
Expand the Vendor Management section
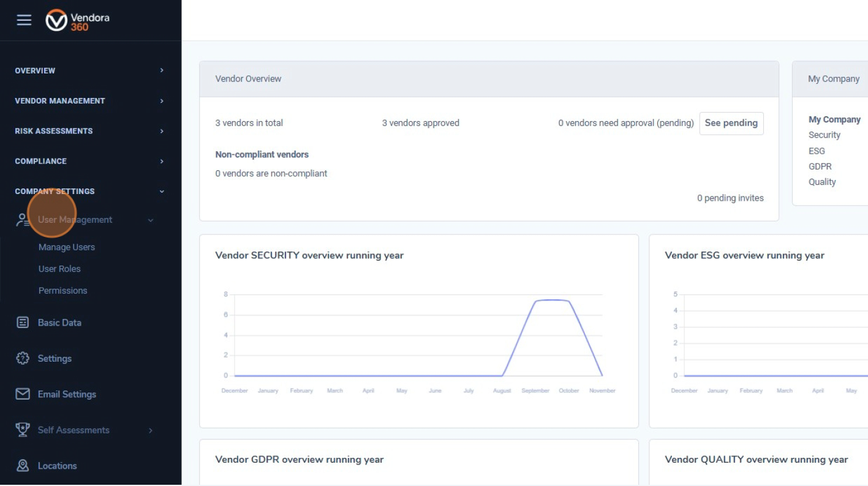162,101
